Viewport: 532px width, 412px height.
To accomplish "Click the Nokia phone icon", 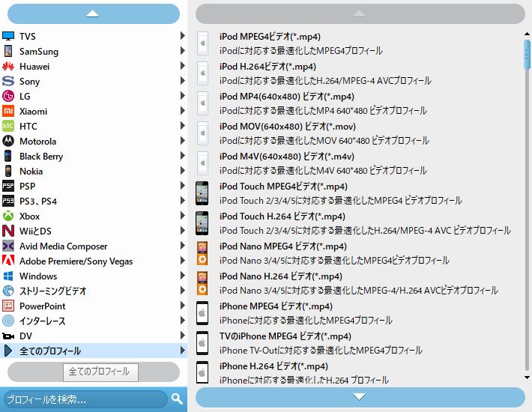I will tap(8, 171).
